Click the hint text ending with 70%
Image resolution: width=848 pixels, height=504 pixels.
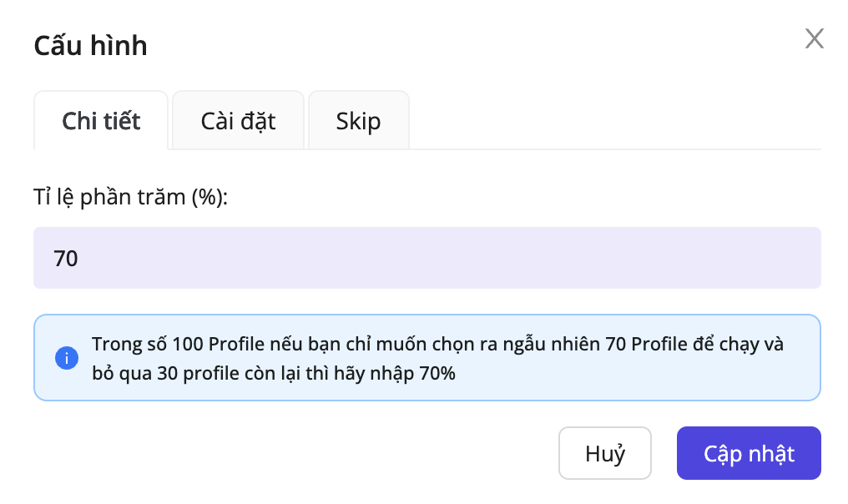coord(274,373)
